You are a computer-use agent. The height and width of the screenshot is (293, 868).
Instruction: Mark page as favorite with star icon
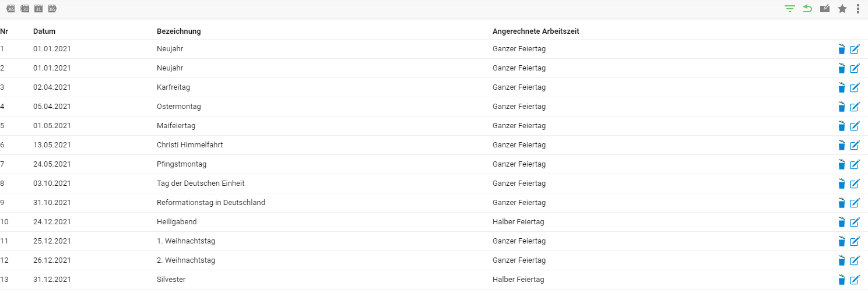842,9
